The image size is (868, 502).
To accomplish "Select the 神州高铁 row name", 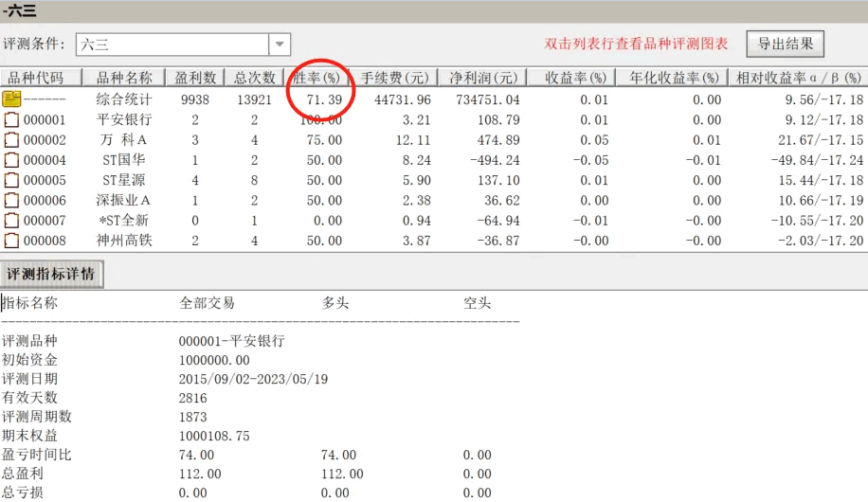I will click(x=124, y=241).
